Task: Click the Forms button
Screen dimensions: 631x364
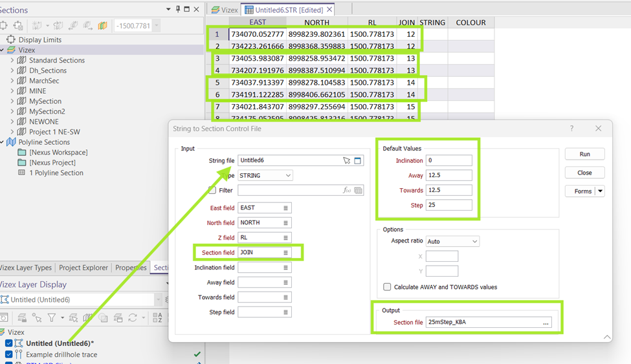Action: coord(582,191)
